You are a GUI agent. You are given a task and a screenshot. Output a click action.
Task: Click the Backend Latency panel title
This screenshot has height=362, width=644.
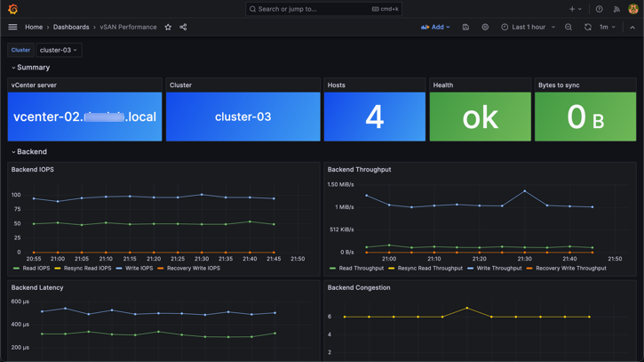pyautogui.click(x=37, y=287)
